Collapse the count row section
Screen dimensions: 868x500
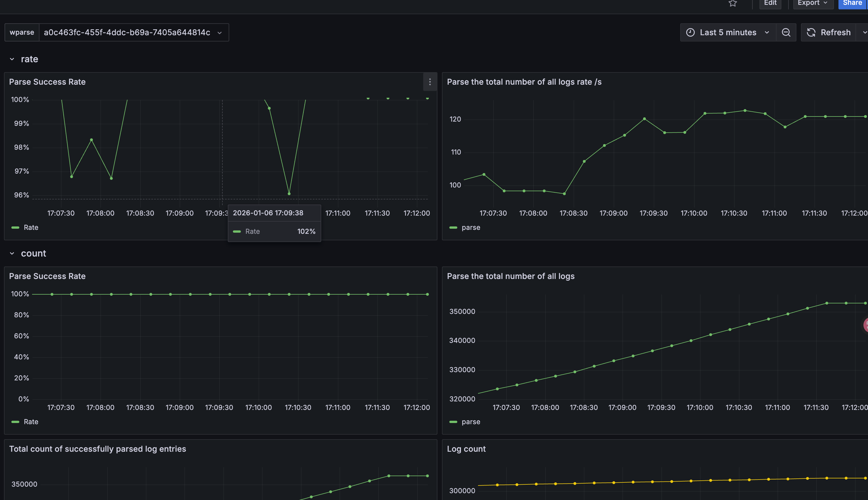12,253
